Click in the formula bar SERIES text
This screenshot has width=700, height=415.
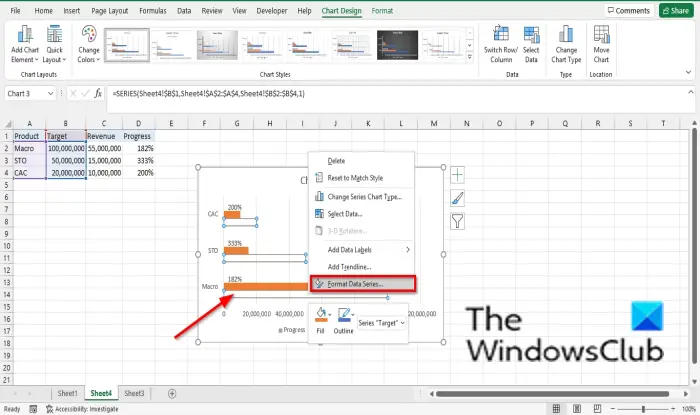(208, 93)
